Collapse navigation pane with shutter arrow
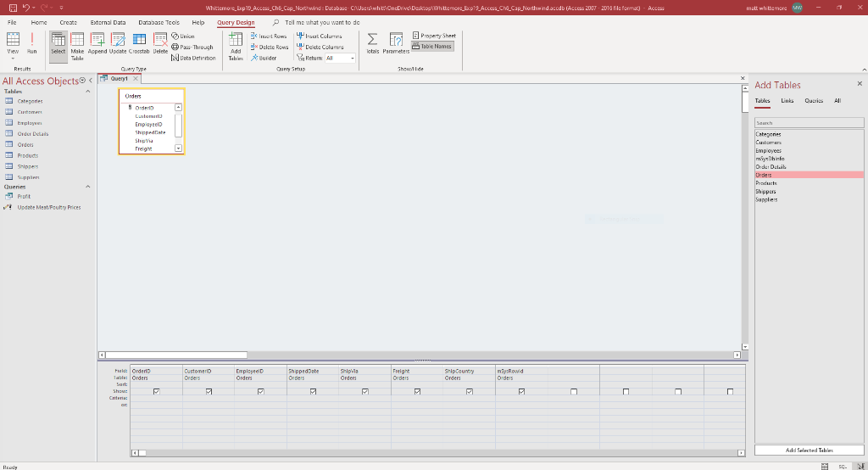868x470 pixels. (91, 81)
